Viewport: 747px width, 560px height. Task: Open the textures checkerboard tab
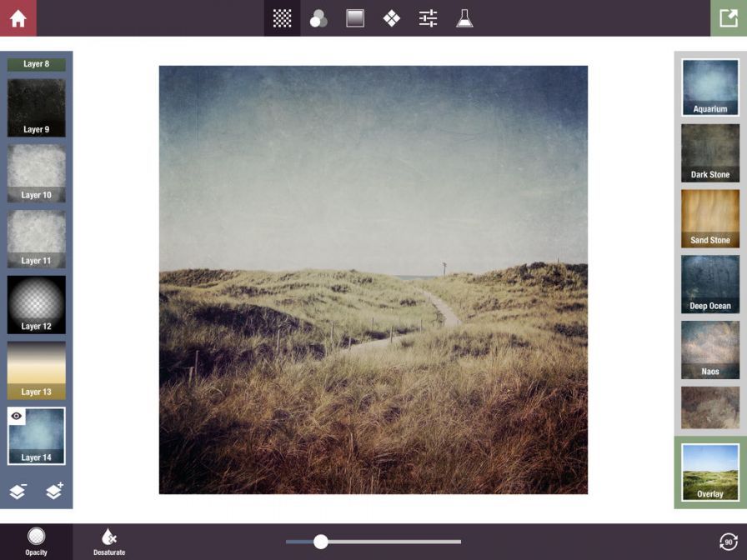coord(282,18)
